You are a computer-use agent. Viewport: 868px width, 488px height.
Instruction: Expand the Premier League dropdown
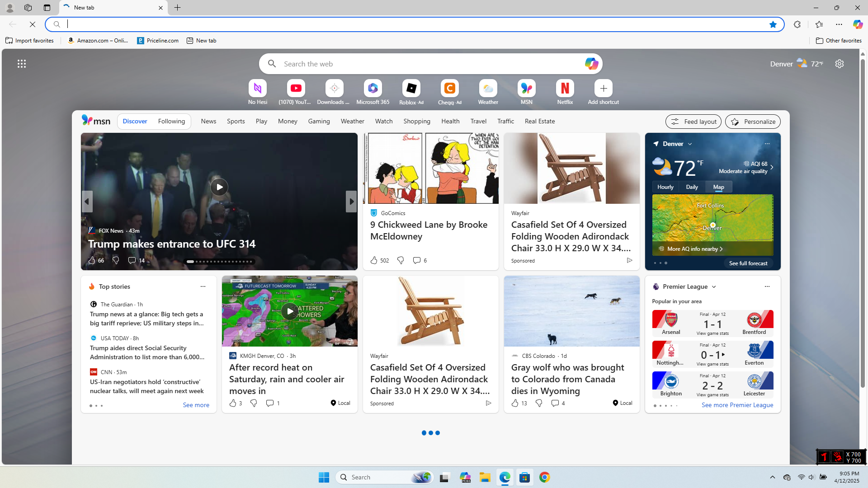714,287
